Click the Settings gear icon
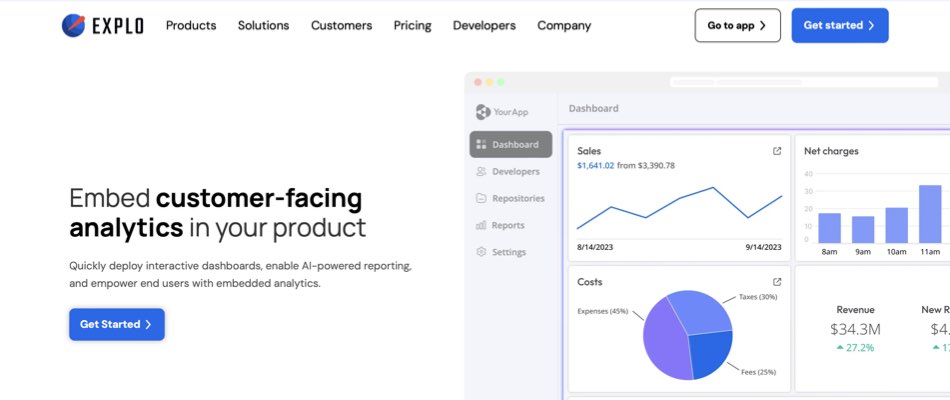The height and width of the screenshot is (400, 950). click(x=482, y=253)
